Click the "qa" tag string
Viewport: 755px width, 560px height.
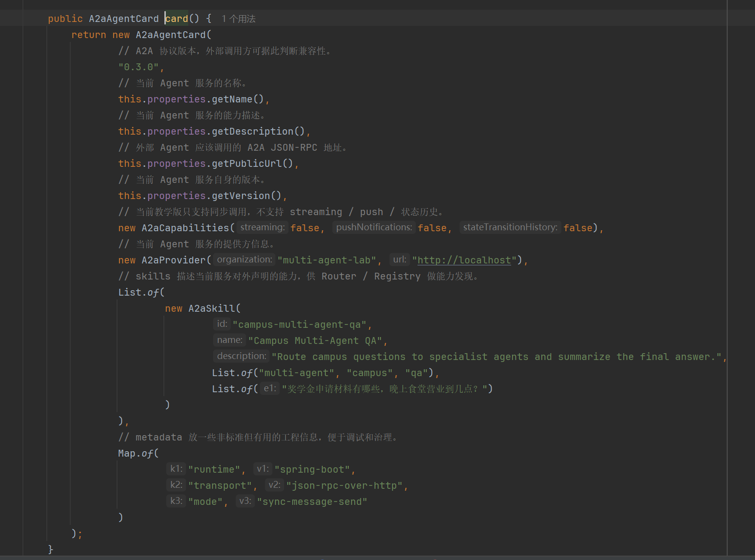click(417, 373)
